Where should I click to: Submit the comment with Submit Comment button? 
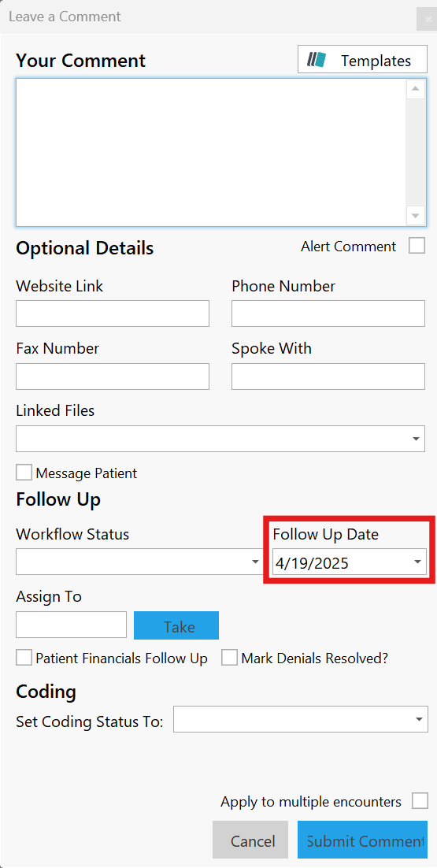coord(362,840)
